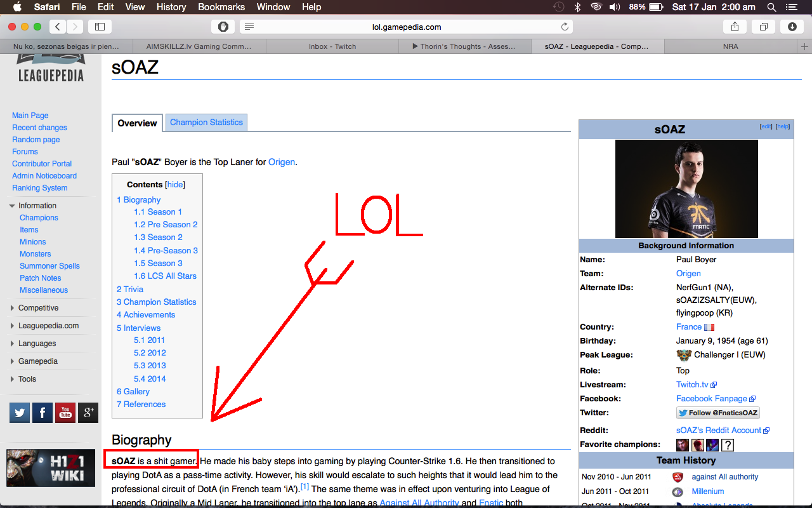
Task: Open Leaguepedia Facebook icon
Action: pyautogui.click(x=43, y=413)
